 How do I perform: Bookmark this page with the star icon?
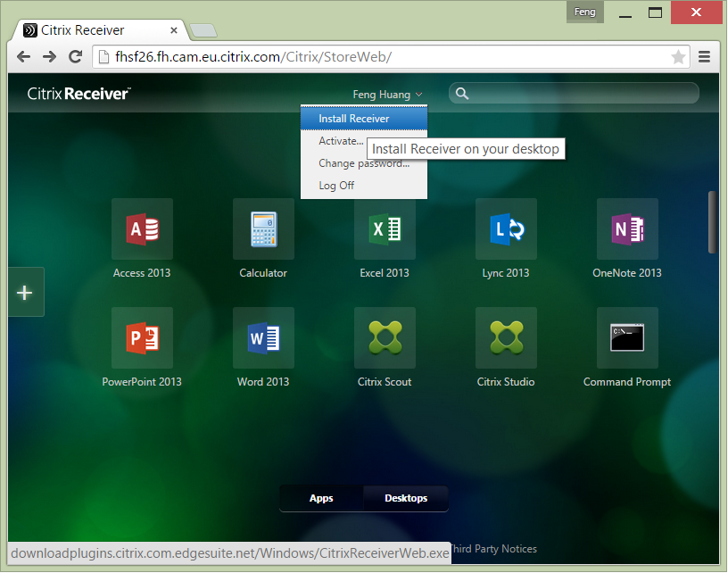click(x=678, y=57)
